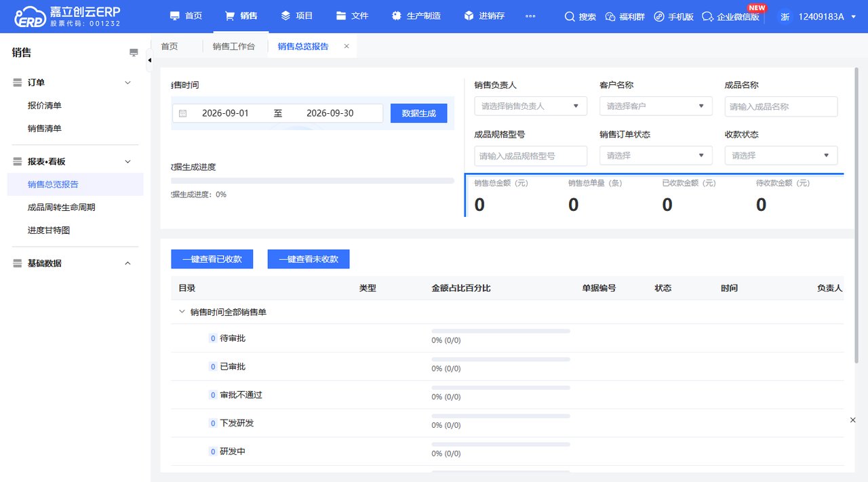868x482 pixels.
Task: Click the 一键查看已收款 button
Action: pos(212,259)
